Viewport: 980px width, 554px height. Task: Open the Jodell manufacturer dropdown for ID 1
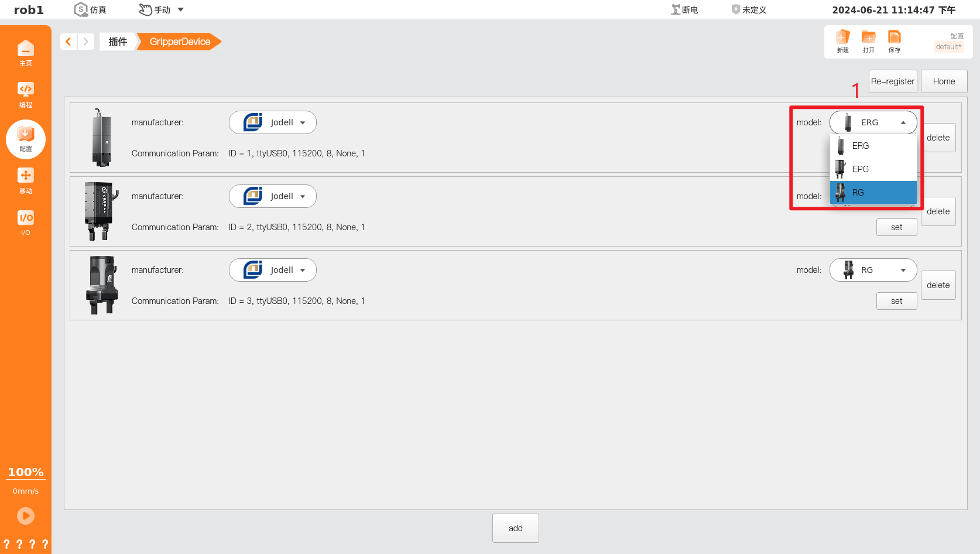[272, 122]
